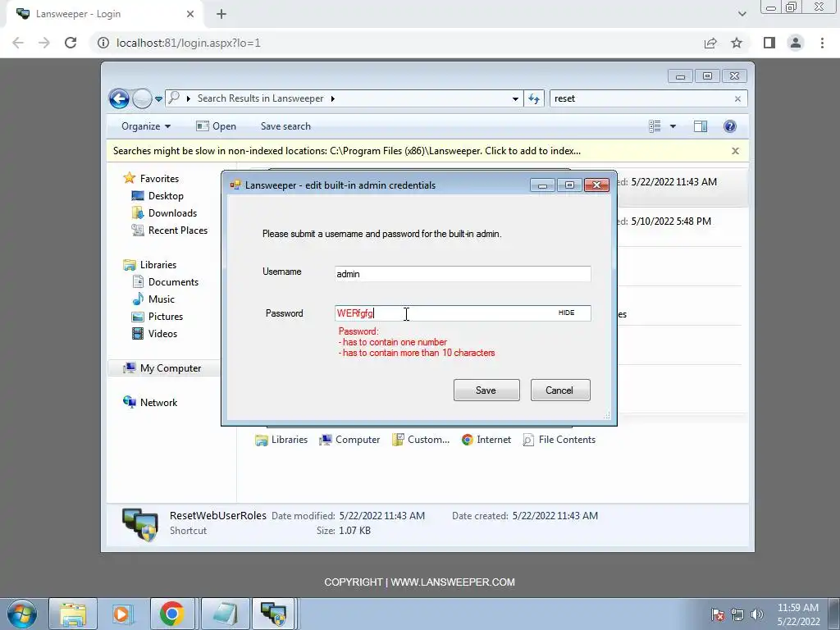
Task: Open Chrome profile avatar
Action: (x=796, y=43)
